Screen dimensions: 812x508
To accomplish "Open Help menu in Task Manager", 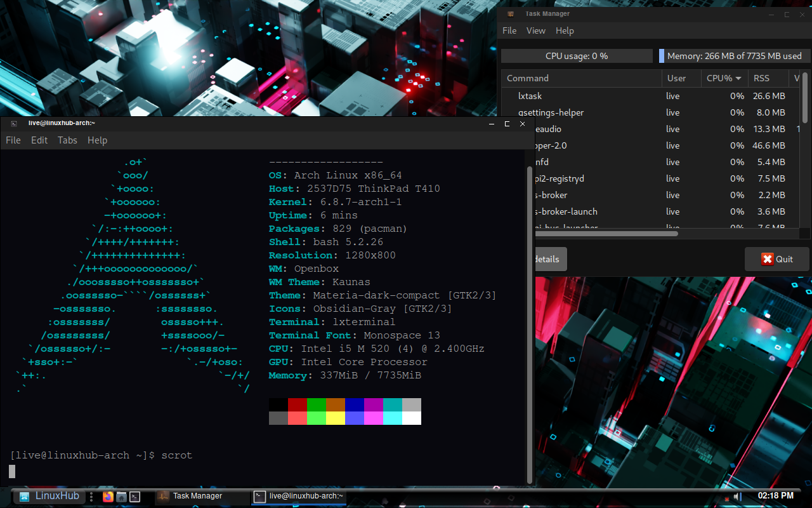I will point(565,30).
